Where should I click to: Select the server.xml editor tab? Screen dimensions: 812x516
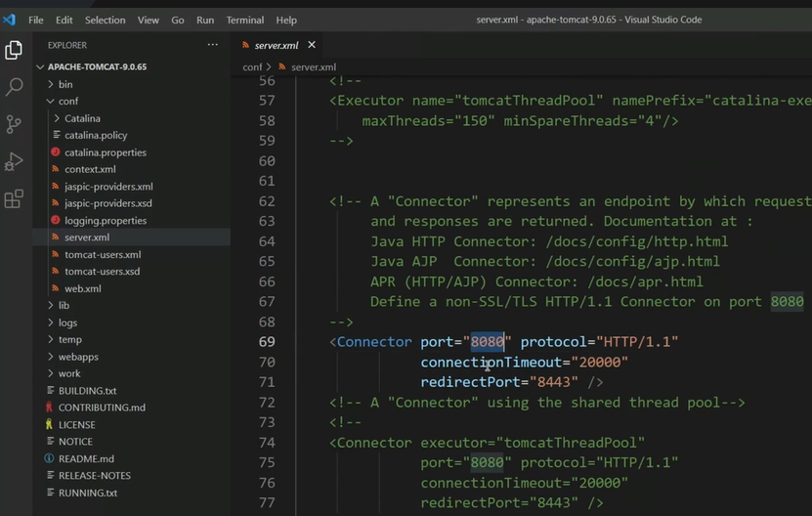[278, 45]
